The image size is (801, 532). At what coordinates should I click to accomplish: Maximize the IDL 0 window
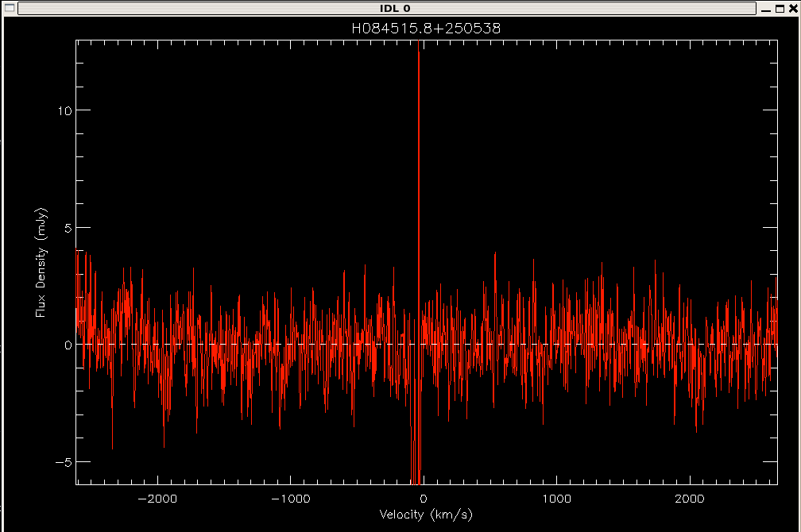point(780,9)
